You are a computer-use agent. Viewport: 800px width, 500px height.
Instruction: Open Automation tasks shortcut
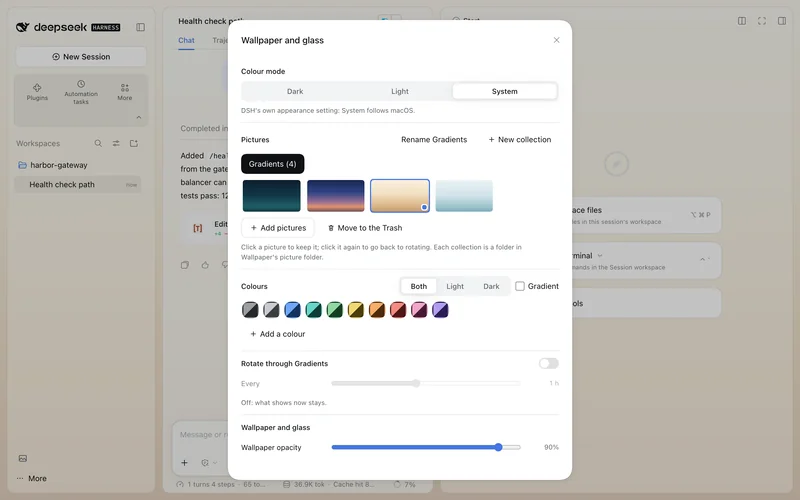click(81, 92)
